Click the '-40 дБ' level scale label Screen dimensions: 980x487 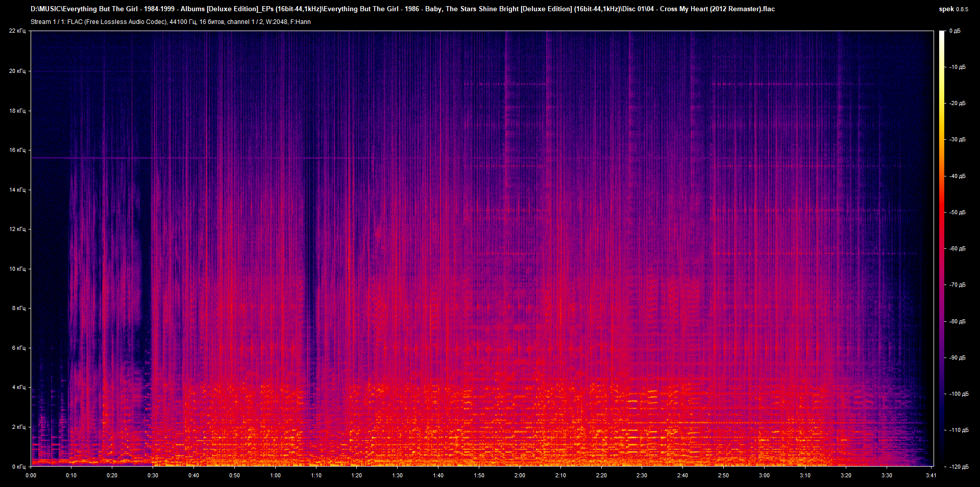click(x=958, y=176)
